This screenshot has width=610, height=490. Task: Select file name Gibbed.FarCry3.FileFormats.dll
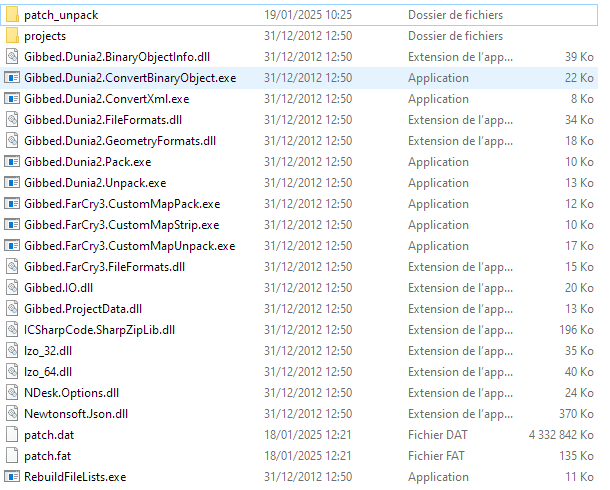[x=105, y=267]
